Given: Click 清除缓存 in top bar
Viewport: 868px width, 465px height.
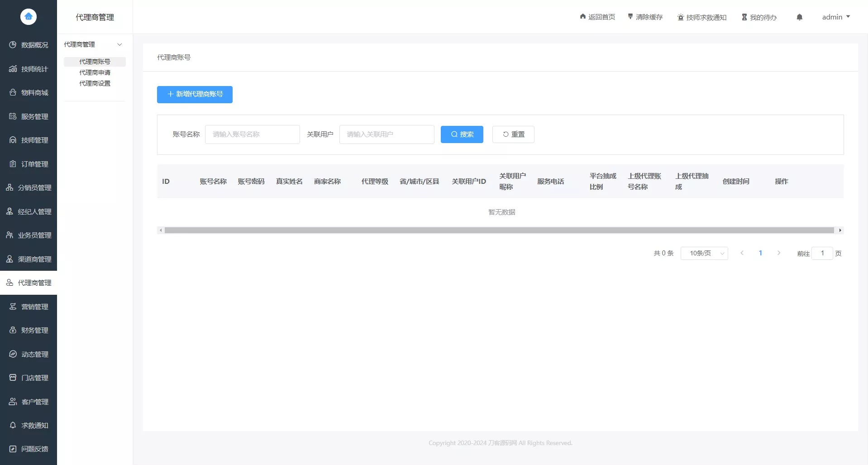Looking at the screenshot, I should [645, 17].
